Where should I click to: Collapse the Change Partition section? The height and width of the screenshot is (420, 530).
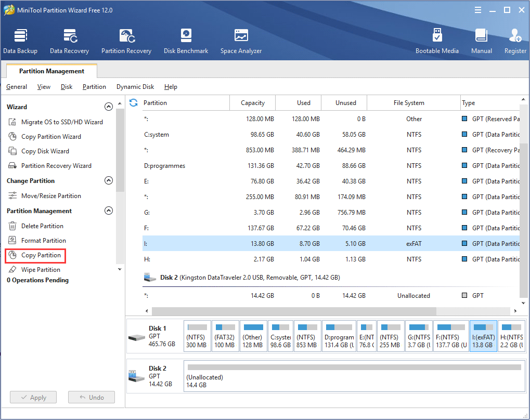point(108,181)
